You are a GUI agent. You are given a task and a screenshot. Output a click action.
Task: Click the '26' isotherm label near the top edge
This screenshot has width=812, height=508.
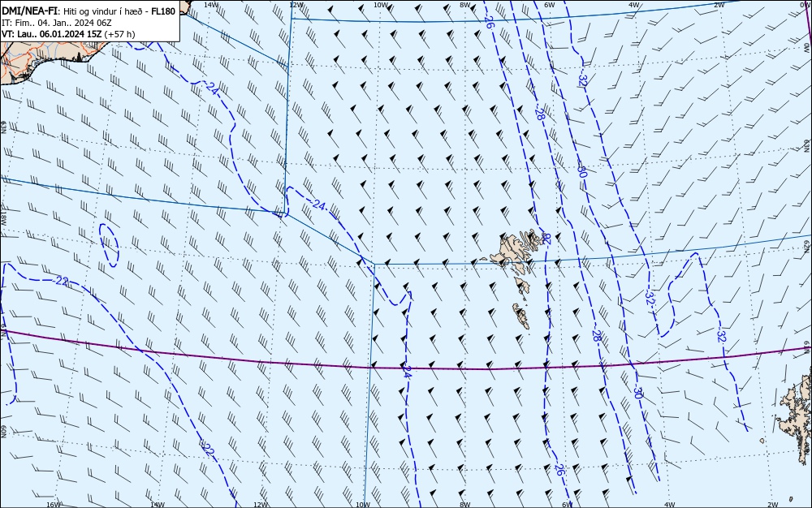[x=490, y=22]
